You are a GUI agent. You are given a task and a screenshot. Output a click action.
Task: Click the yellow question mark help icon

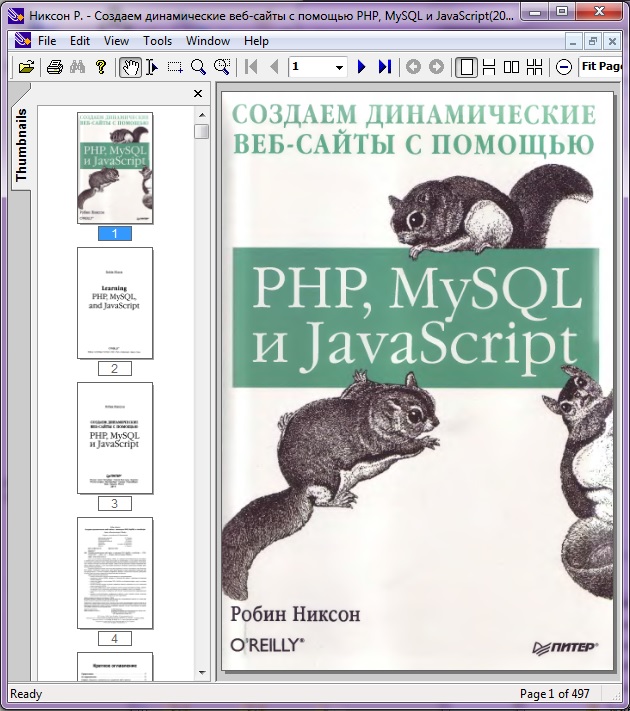click(101, 67)
